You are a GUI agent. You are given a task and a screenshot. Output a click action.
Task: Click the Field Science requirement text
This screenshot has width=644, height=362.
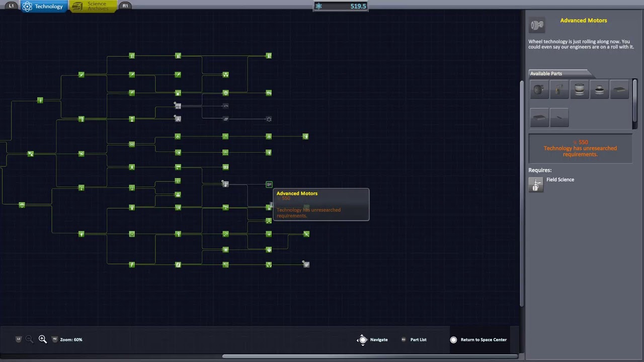pyautogui.click(x=560, y=179)
